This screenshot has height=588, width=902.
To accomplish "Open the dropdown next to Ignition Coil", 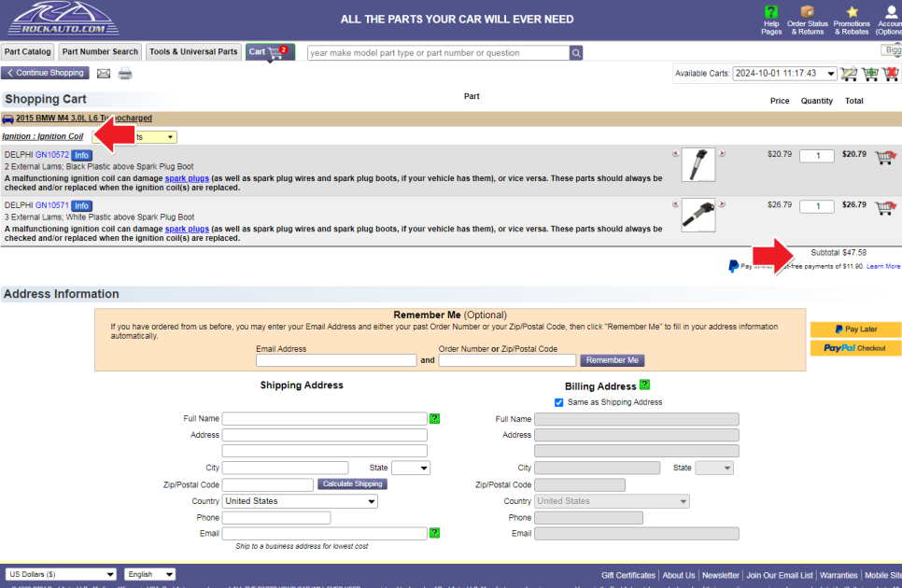I will coord(134,137).
